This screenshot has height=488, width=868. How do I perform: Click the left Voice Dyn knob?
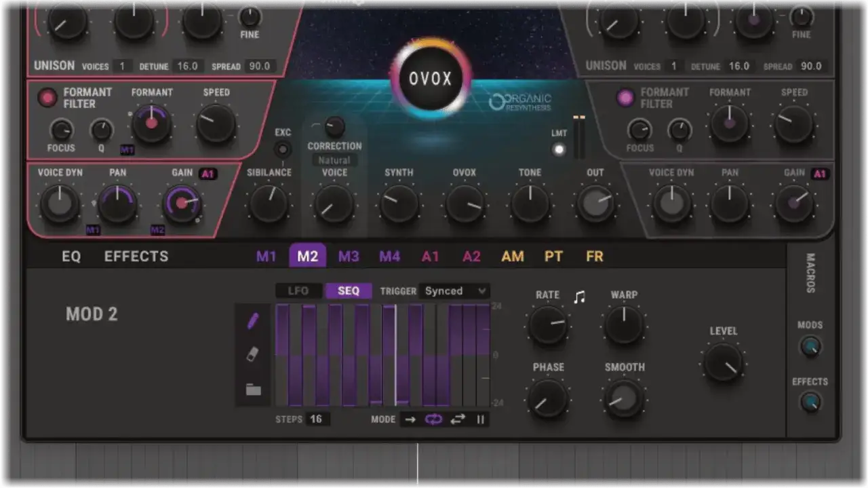[60, 204]
